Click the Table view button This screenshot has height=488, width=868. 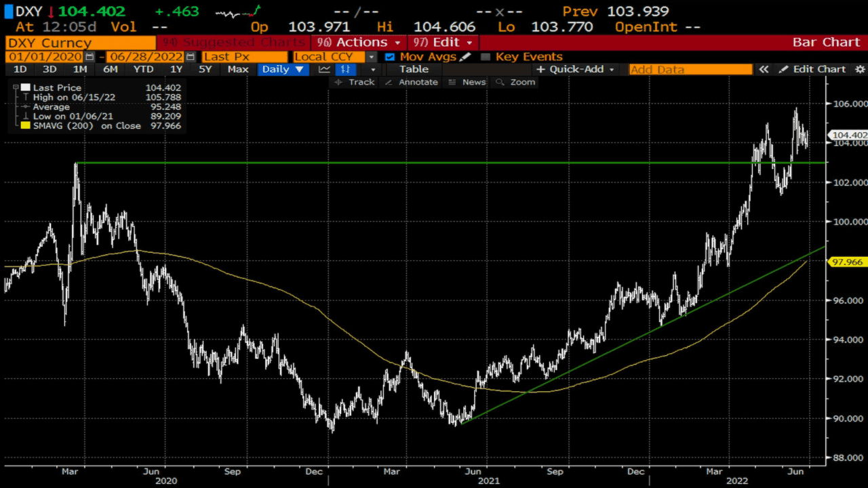[x=414, y=69]
